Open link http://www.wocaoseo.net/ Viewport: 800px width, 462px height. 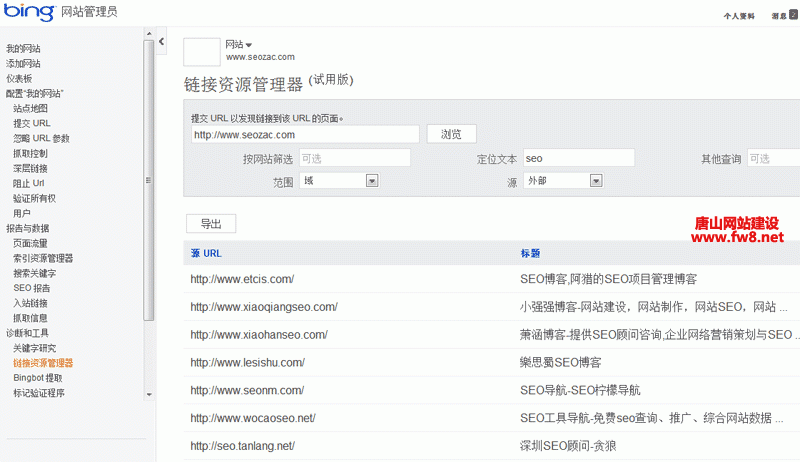[253, 418]
